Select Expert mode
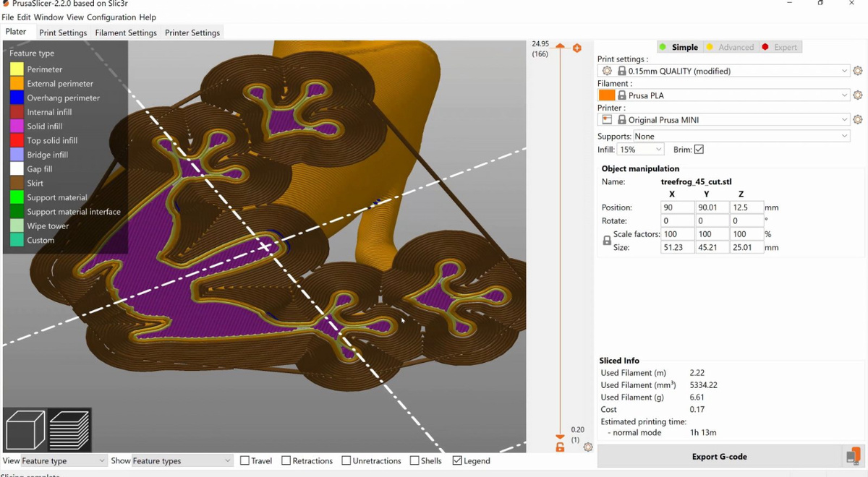Viewport: 868px width, 477px height. [x=779, y=47]
